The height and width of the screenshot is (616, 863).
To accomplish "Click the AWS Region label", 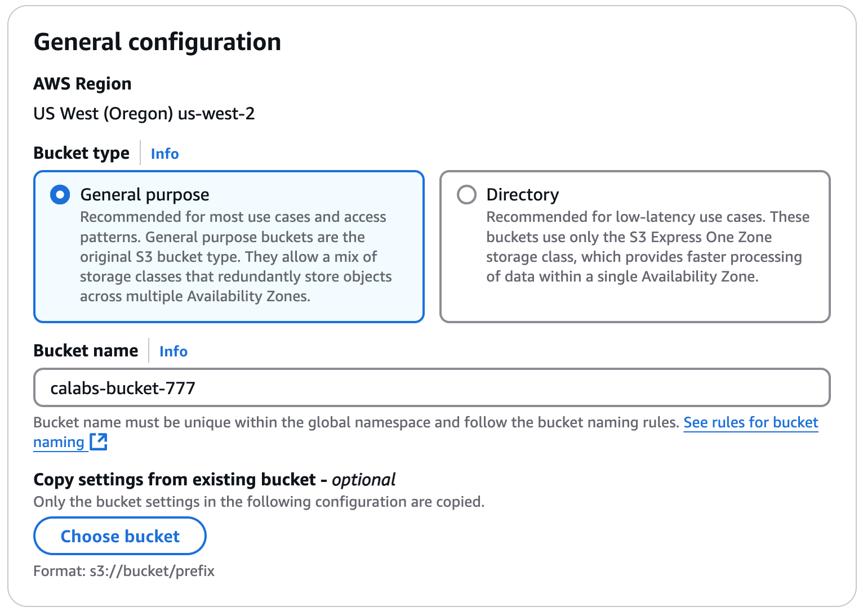I will (82, 84).
